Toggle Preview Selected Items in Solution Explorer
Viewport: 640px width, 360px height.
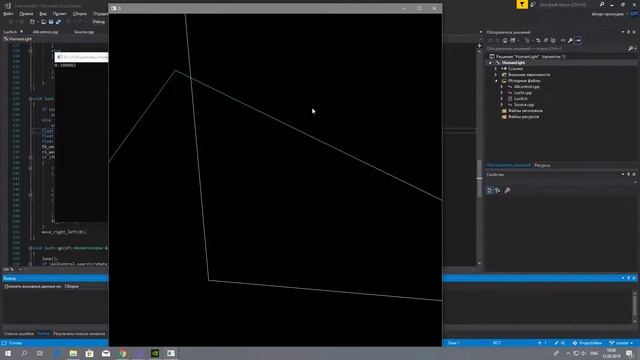click(x=578, y=40)
